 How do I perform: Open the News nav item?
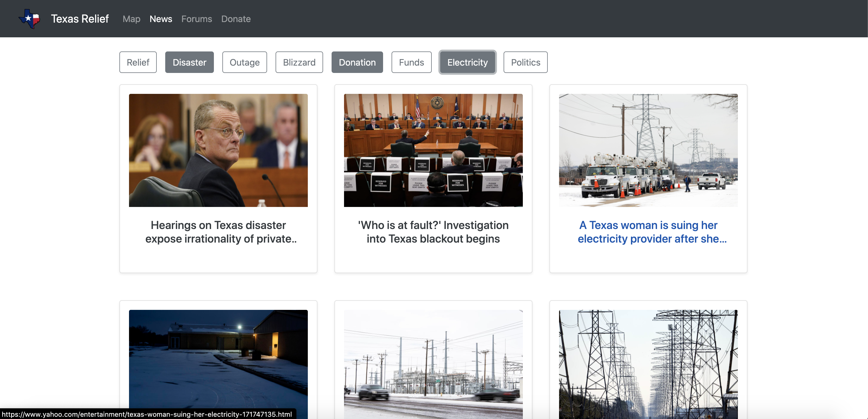coord(161,19)
